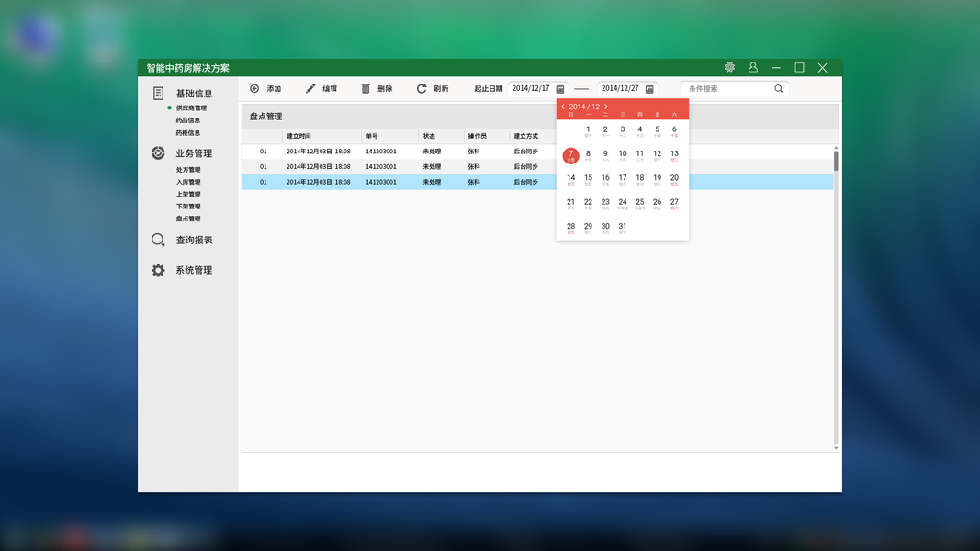
Task: Select day 17 in the calendar
Action: coord(623,179)
